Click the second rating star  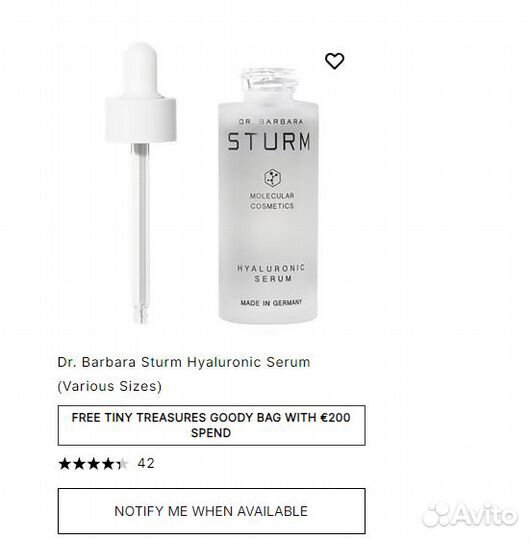tap(79, 464)
